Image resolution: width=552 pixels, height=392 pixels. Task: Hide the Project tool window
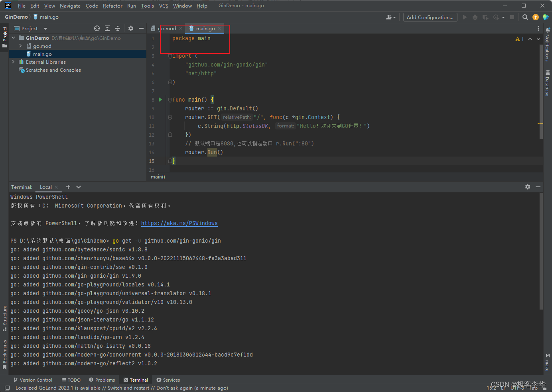pyautogui.click(x=141, y=28)
